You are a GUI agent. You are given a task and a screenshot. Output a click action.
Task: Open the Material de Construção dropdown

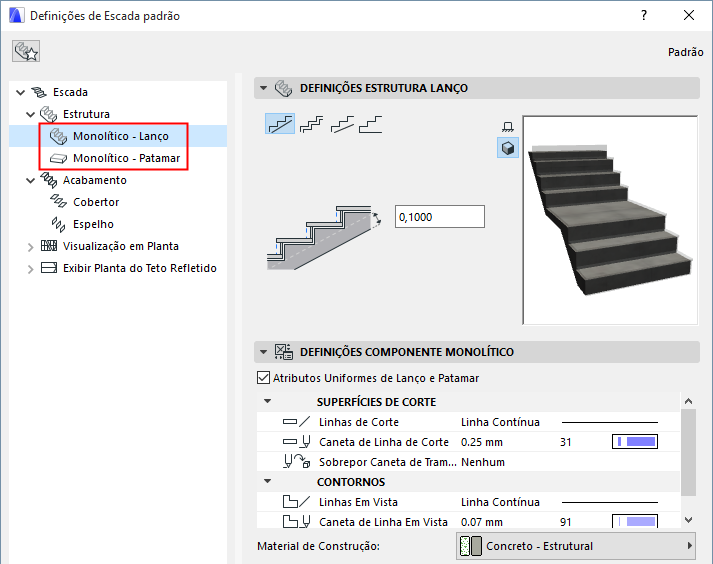[576, 546]
